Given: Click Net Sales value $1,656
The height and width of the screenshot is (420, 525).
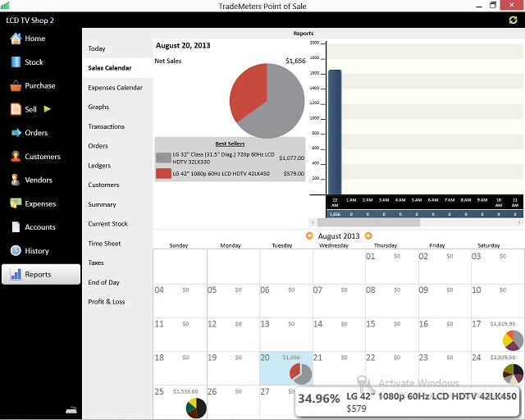Looking at the screenshot, I should tap(295, 61).
